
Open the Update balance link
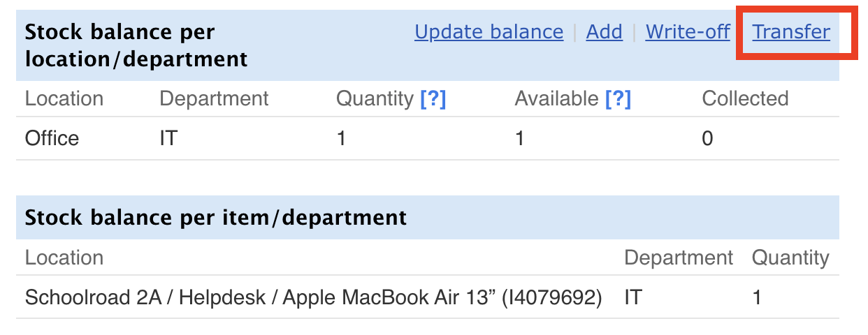[x=489, y=32]
